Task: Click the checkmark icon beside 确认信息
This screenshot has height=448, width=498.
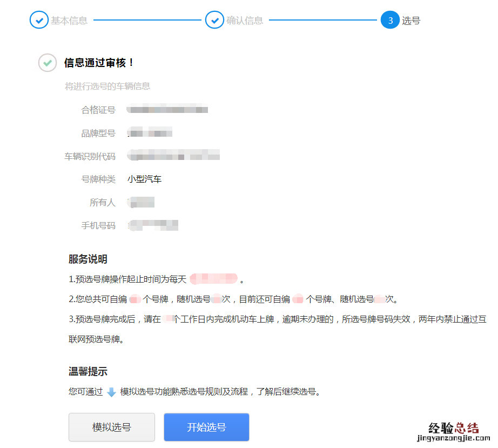Action: coord(214,19)
